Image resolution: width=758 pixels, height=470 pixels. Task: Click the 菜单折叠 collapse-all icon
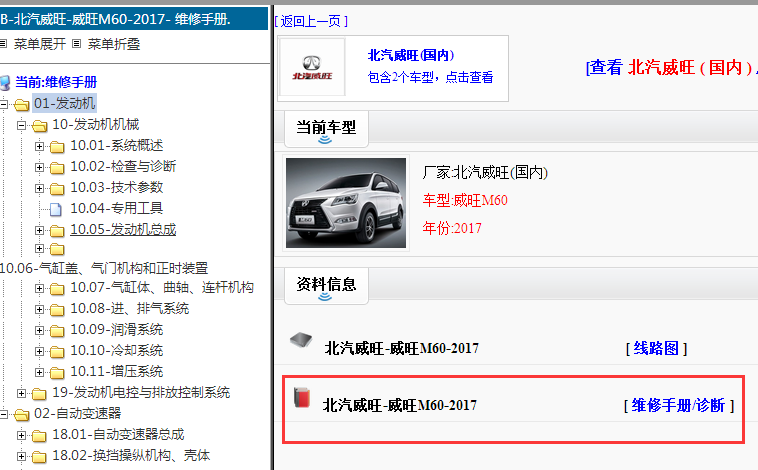[76, 44]
